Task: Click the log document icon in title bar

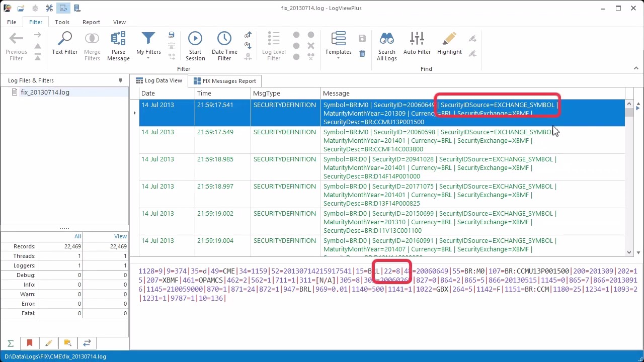Action: (77, 8)
